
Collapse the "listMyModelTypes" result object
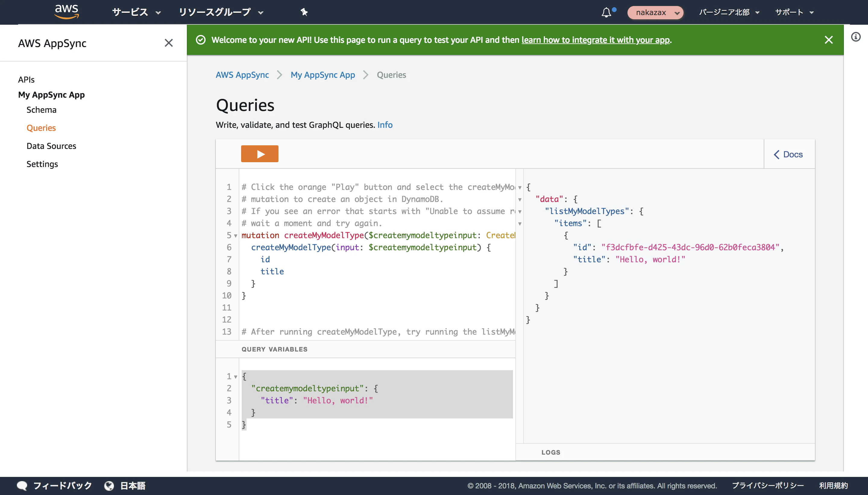pos(520,211)
